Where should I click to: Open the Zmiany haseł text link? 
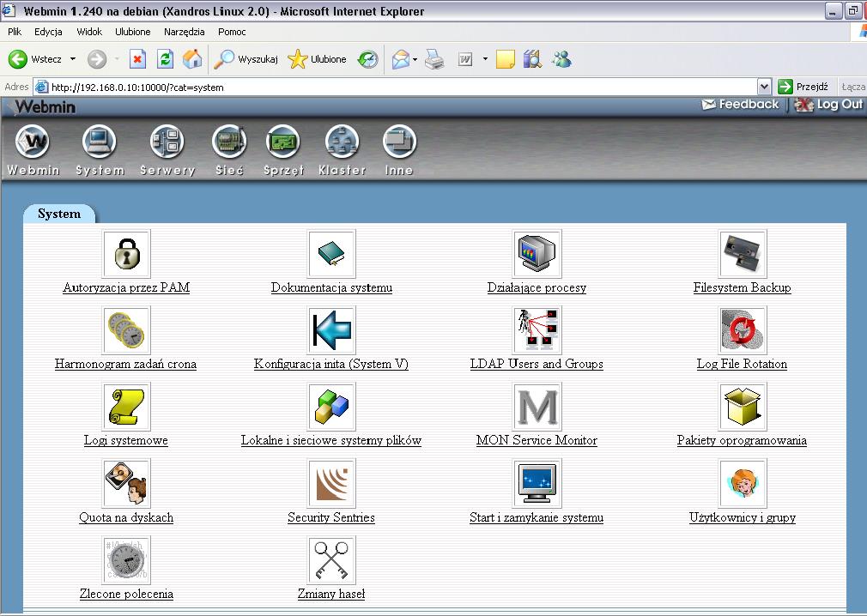pos(331,594)
